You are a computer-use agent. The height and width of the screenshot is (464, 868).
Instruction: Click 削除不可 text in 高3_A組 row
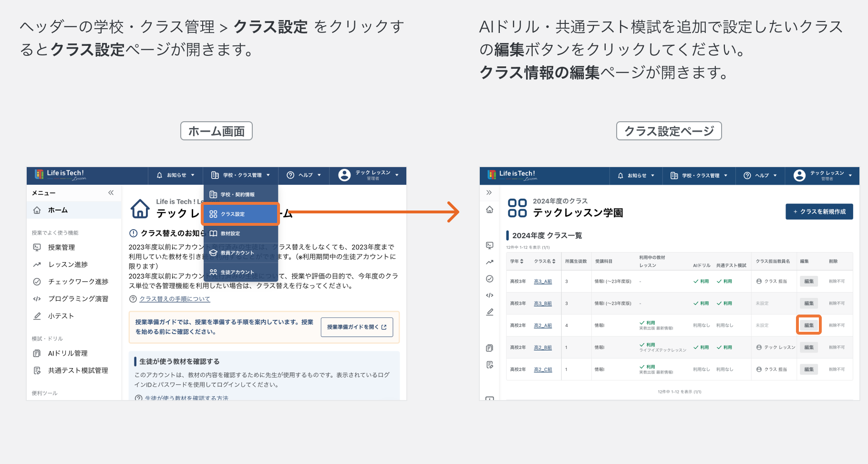click(x=837, y=282)
